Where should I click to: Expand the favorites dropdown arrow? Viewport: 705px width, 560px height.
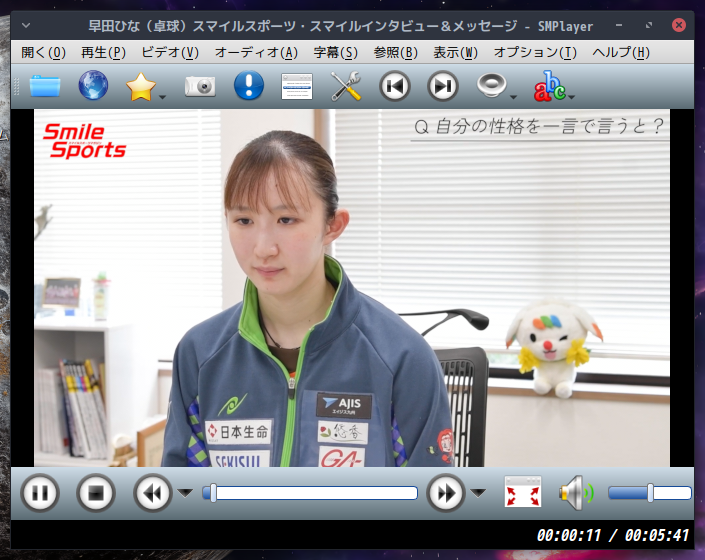coord(163,97)
